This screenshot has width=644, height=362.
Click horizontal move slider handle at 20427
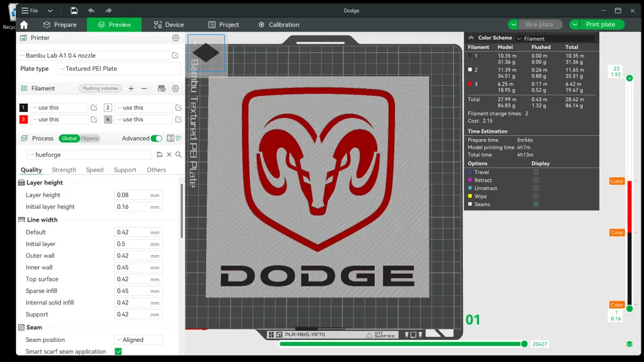point(524,344)
